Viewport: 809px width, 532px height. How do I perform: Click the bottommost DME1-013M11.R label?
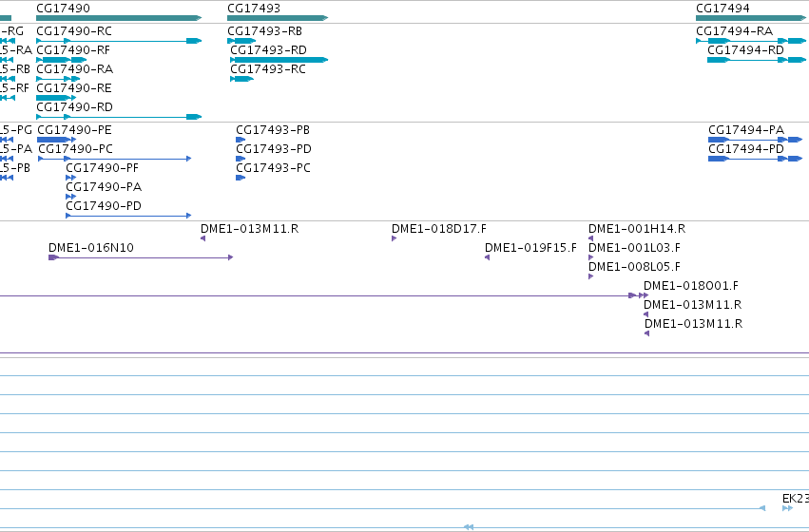[693, 324]
